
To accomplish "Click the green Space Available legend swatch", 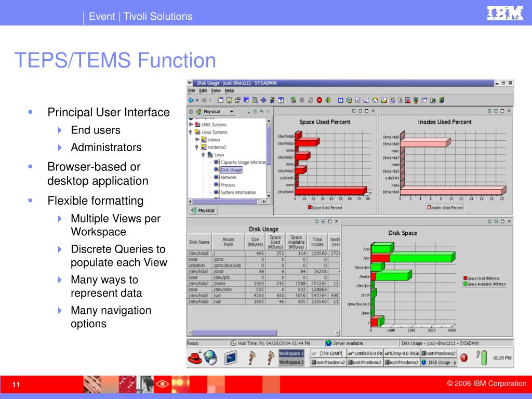I will click(465, 284).
